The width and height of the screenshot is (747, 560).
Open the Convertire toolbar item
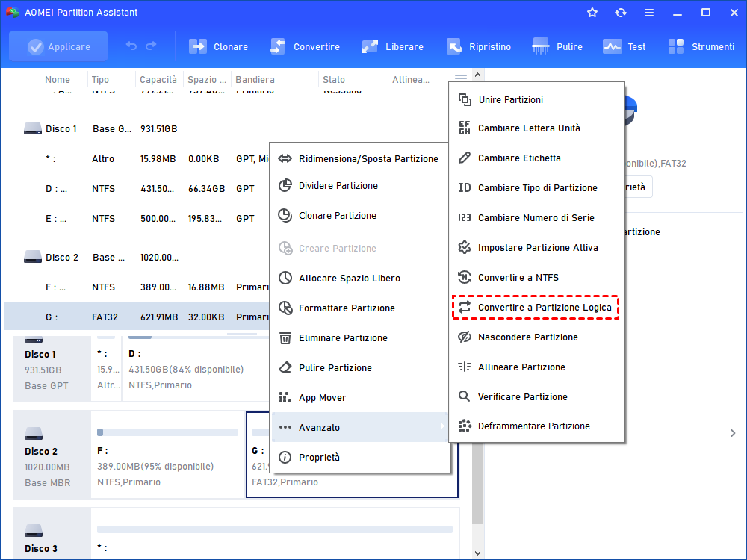click(x=305, y=46)
